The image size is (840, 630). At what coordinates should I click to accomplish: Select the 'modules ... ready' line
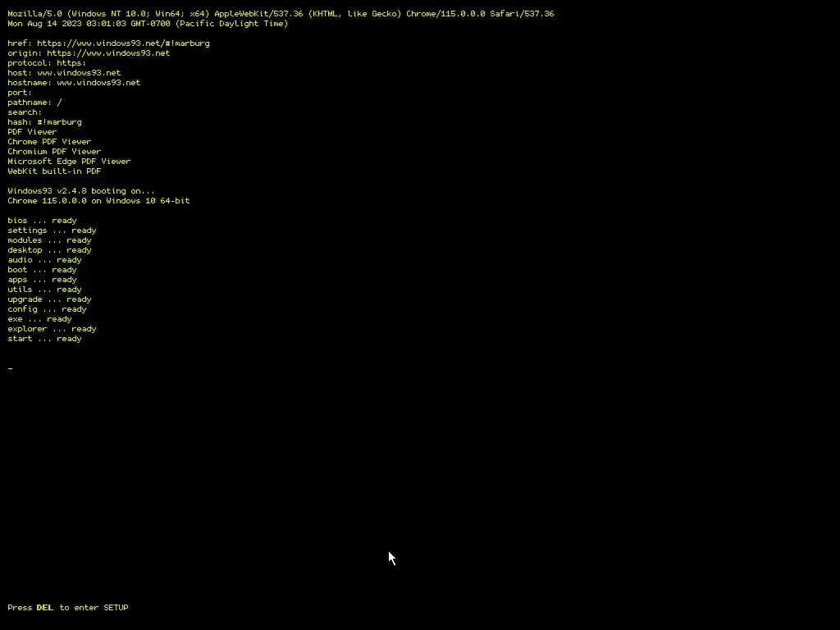(49, 240)
